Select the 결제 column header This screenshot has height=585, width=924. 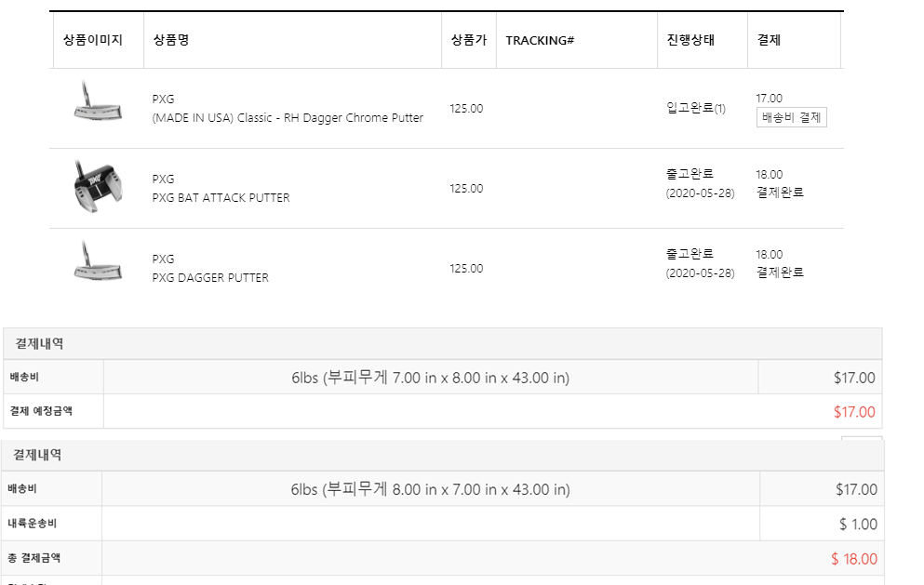click(769, 40)
